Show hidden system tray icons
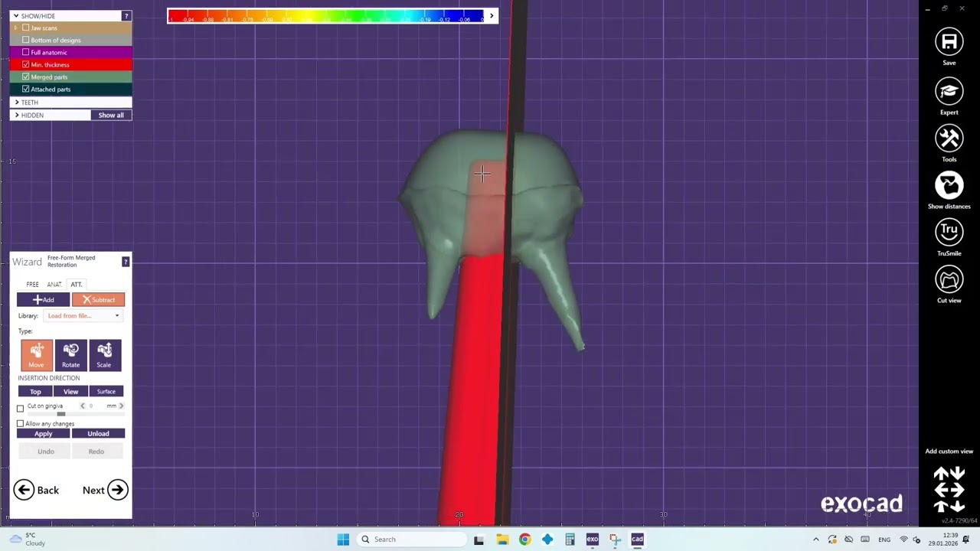The width and height of the screenshot is (980, 551). click(x=815, y=540)
